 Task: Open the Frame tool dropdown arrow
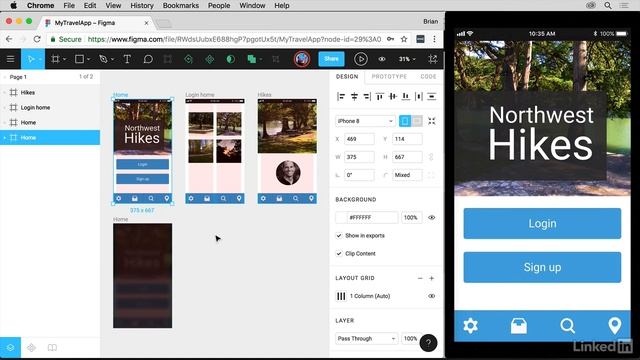(x=64, y=60)
